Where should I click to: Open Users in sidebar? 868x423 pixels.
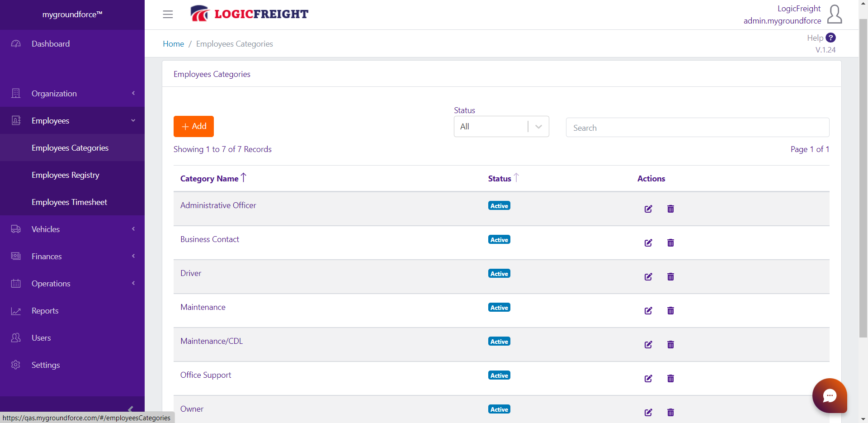click(41, 338)
